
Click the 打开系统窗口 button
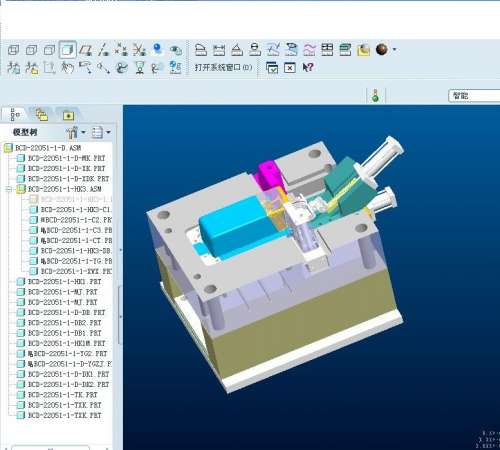(223, 68)
